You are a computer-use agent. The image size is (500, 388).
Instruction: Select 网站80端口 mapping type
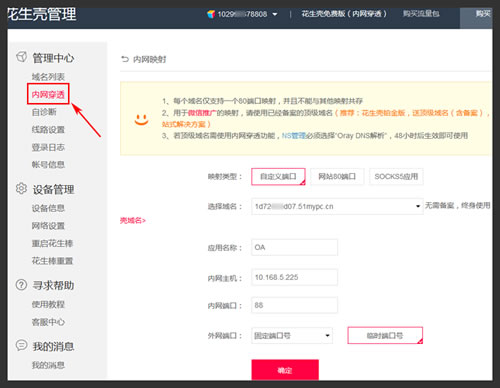[337, 176]
